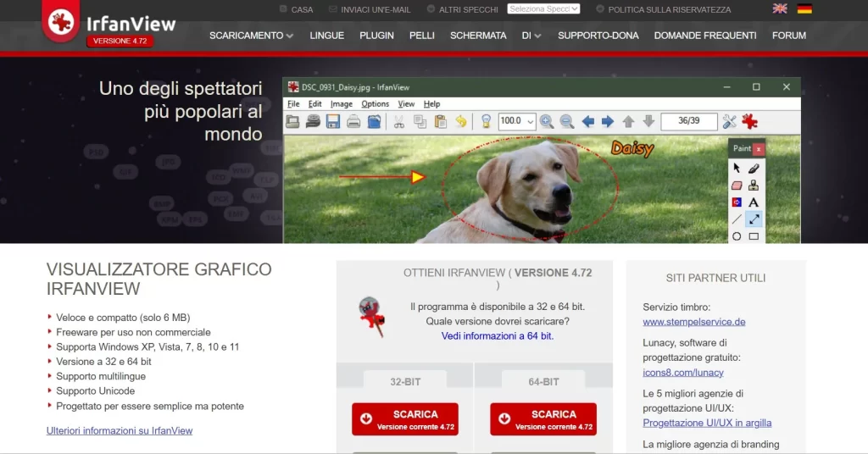Click the Undo yellow arrow icon
Image resolution: width=868 pixels, height=454 pixels.
tap(460, 122)
